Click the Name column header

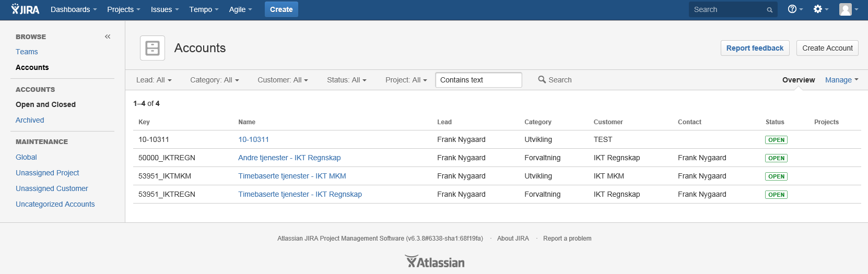point(247,122)
